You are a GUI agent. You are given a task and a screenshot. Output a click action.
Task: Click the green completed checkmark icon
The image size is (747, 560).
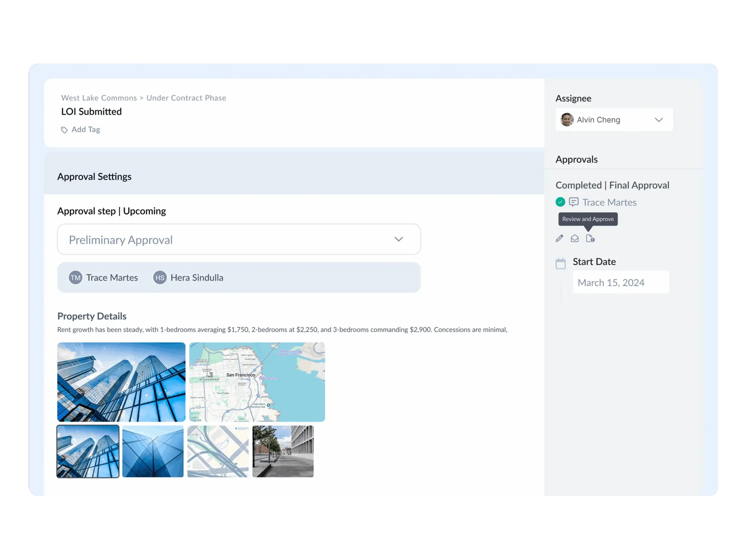tap(560, 202)
